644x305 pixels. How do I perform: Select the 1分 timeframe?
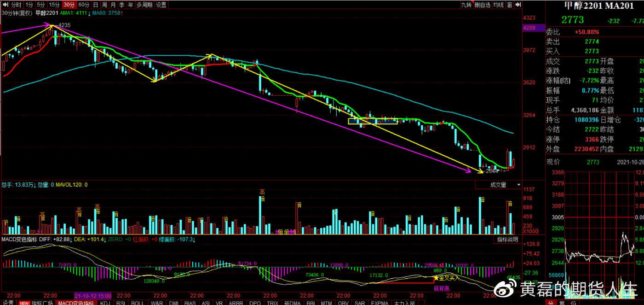tap(29, 5)
